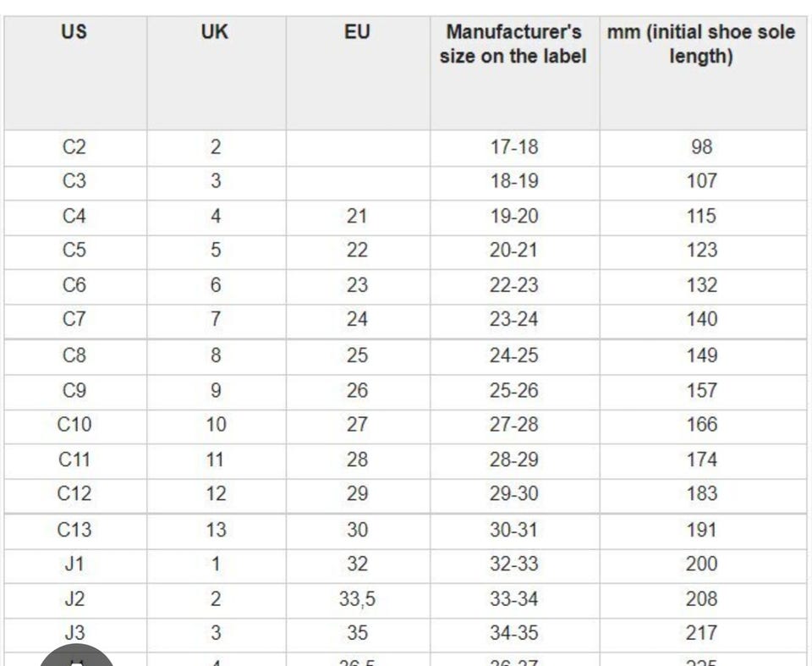Screen dimensions: 812x666
Task: Click the J3 US size cell
Action: pos(74,633)
